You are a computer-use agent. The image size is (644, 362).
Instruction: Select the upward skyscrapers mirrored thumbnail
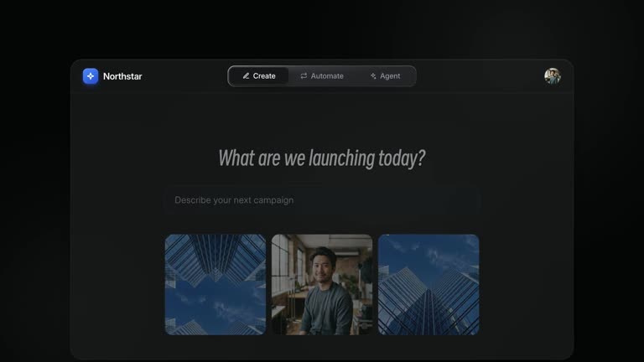[x=216, y=284]
